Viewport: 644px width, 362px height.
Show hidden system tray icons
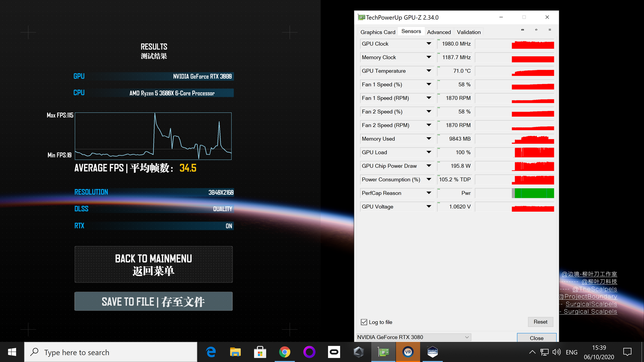point(532,352)
